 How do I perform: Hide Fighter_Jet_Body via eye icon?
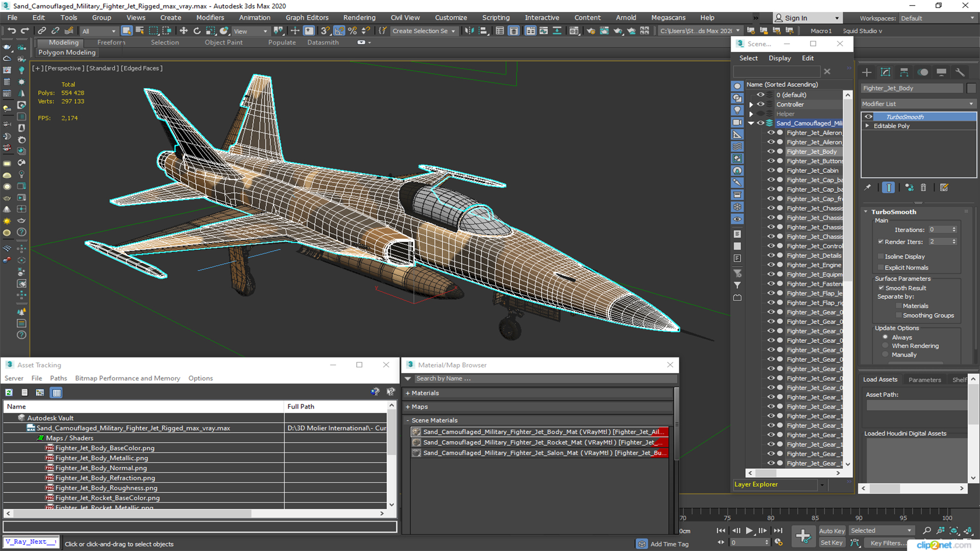point(771,152)
